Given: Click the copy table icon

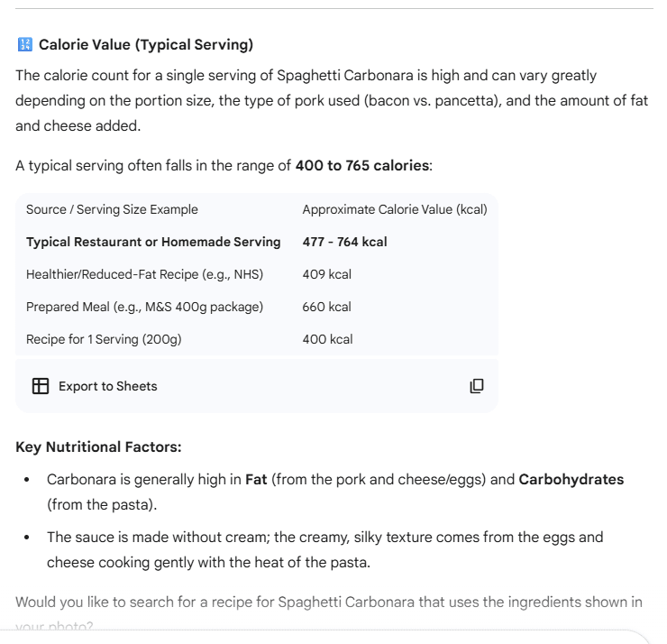Looking at the screenshot, I should click(x=477, y=386).
